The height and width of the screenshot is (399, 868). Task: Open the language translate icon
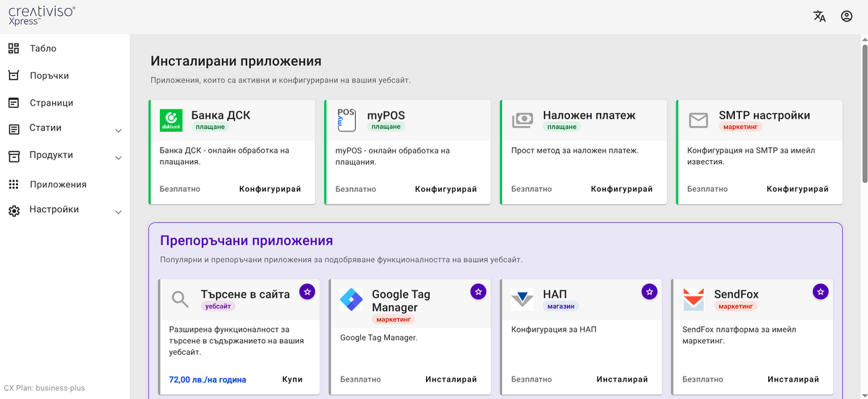[820, 17]
